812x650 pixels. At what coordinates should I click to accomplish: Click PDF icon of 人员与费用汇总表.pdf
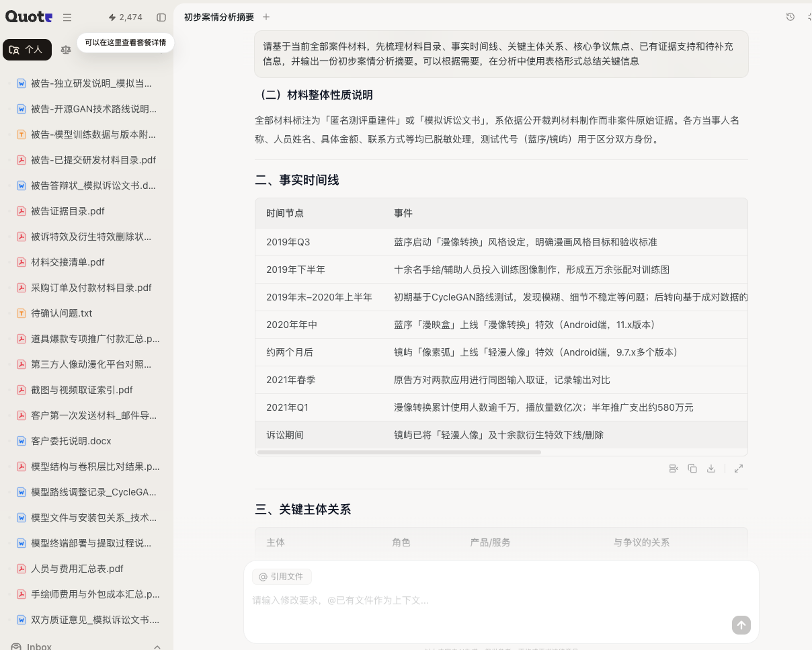(x=22, y=569)
